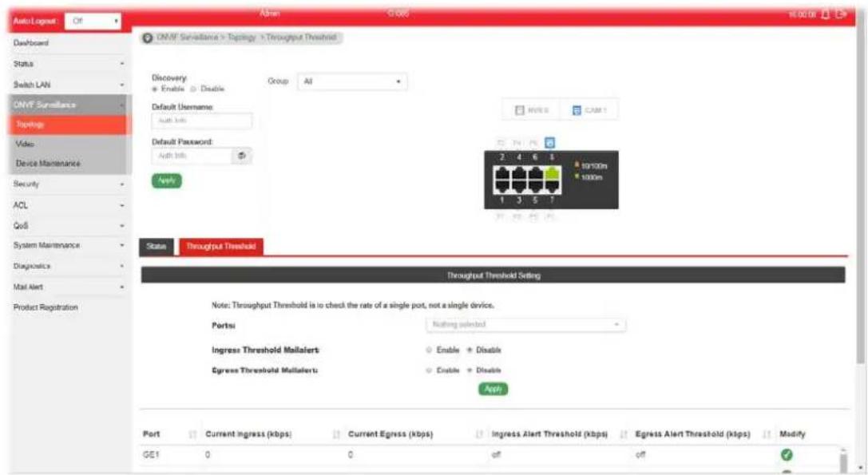Click the ONVIF Surveillance breadcrumb link
868x475 pixels.
point(187,38)
